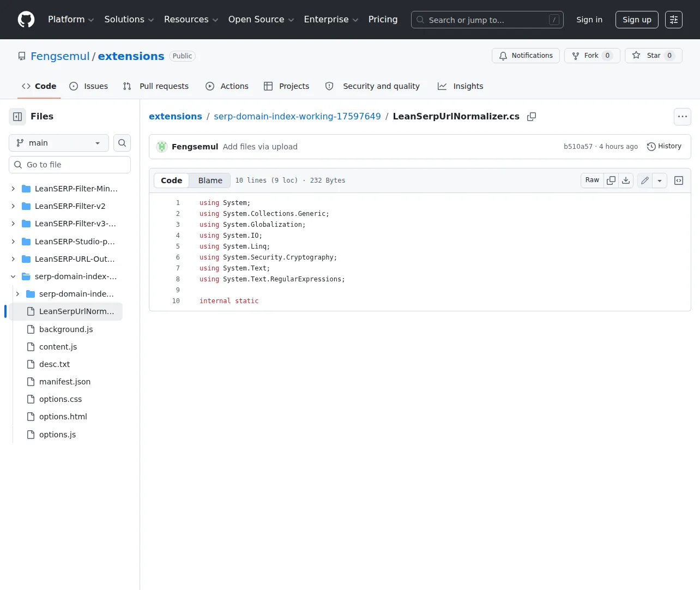This screenshot has height=590, width=700.
Task: Expand the LeanSERP-Filter-v2 folder chevron
Action: click(13, 206)
